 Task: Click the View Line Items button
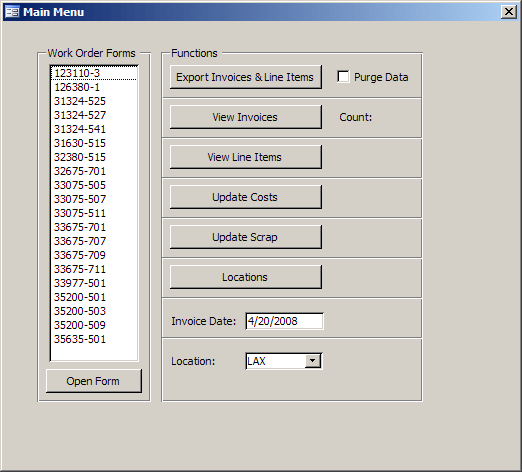tap(246, 157)
